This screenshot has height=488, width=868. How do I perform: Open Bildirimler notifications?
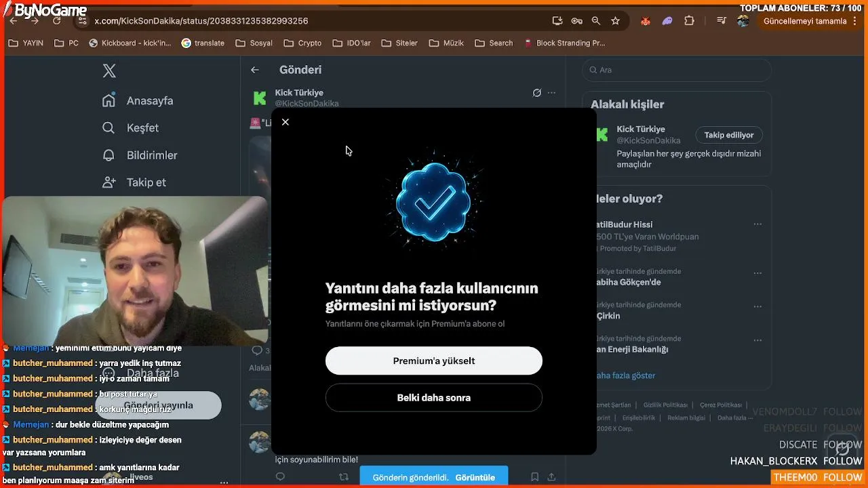click(x=140, y=155)
